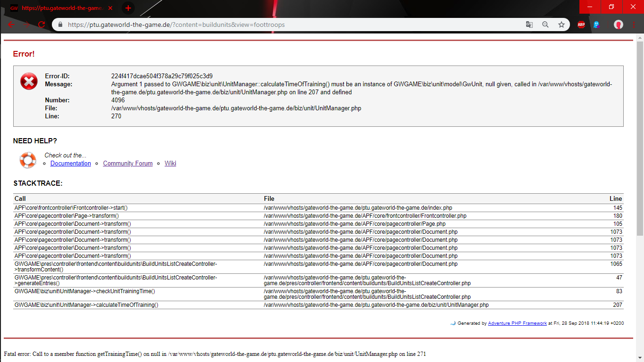Screen dimensions: 644x362
Task: Click the blue extension icon beside ABP
Action: 596,25
